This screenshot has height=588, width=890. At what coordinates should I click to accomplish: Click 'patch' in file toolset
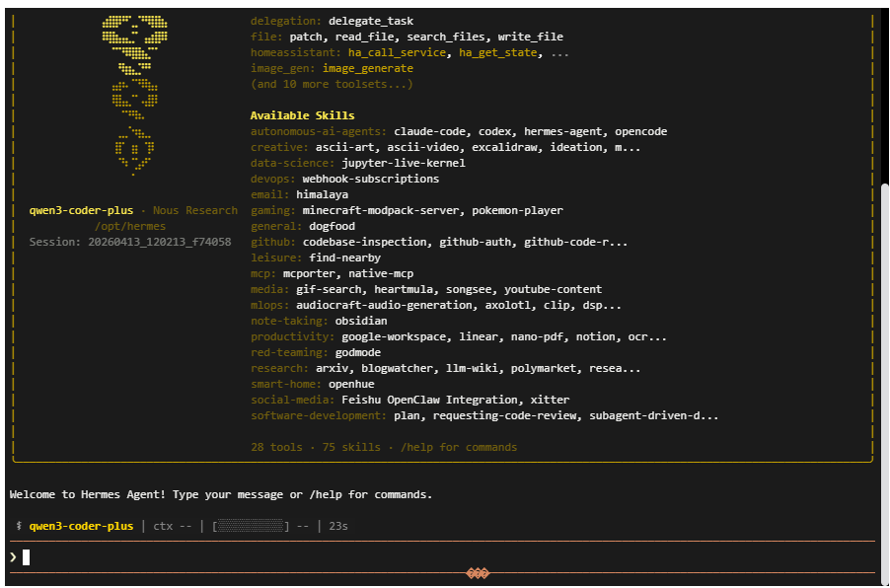(x=306, y=37)
